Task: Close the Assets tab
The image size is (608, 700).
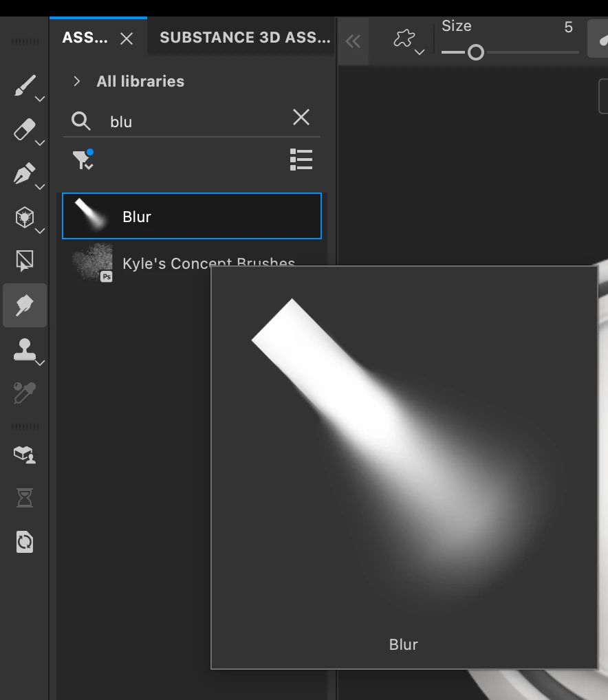Action: (x=127, y=39)
